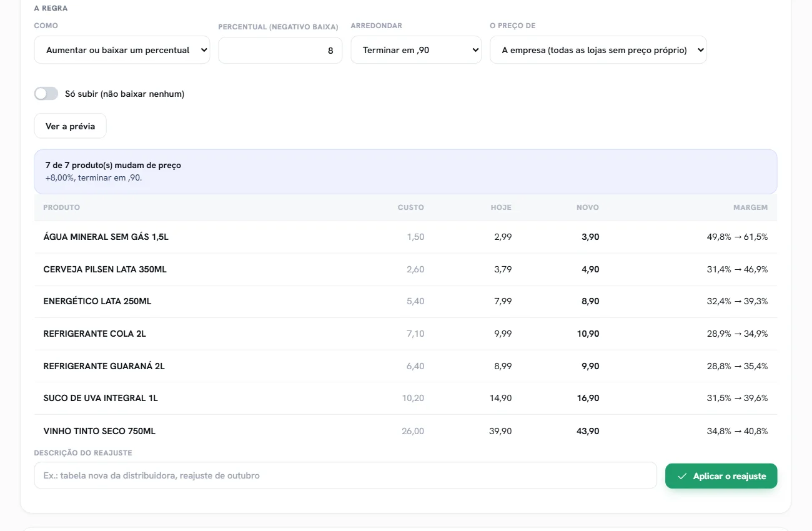
Task: Select the Água Mineral sem Gás row
Action: 406,237
